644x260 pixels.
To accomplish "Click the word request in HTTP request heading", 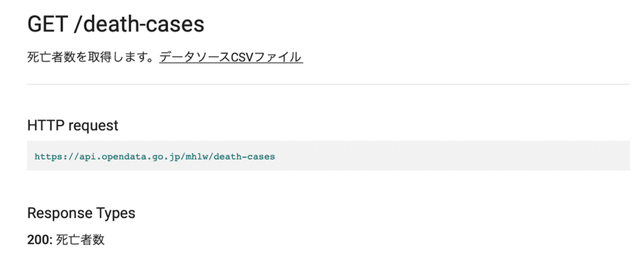I will click(93, 126).
